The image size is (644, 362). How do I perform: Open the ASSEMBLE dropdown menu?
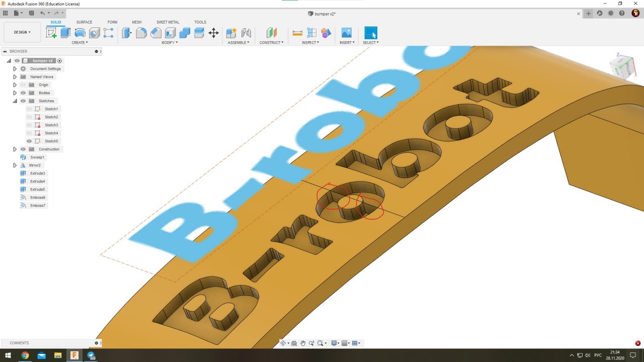238,43
